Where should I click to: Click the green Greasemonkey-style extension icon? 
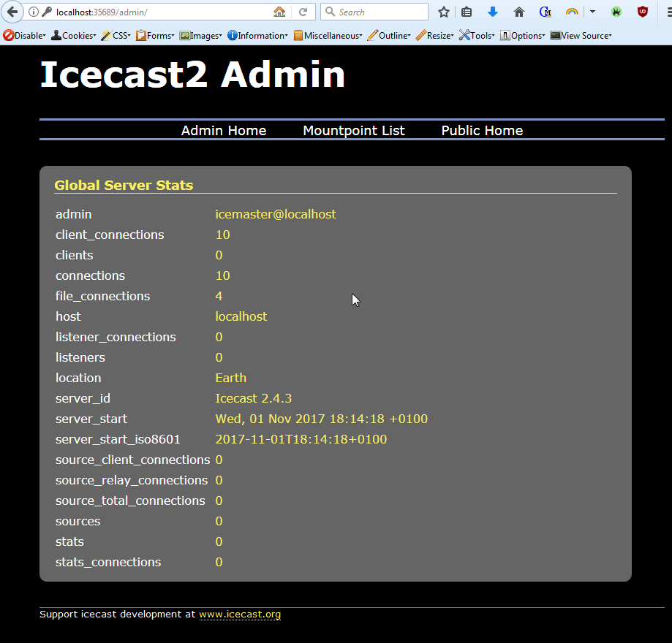point(616,12)
